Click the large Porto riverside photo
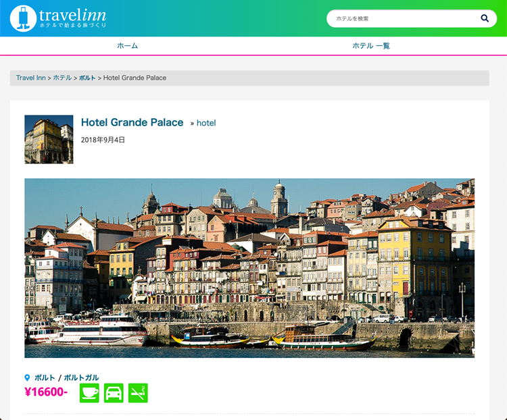Viewport: 507px width, 420px height. point(249,267)
